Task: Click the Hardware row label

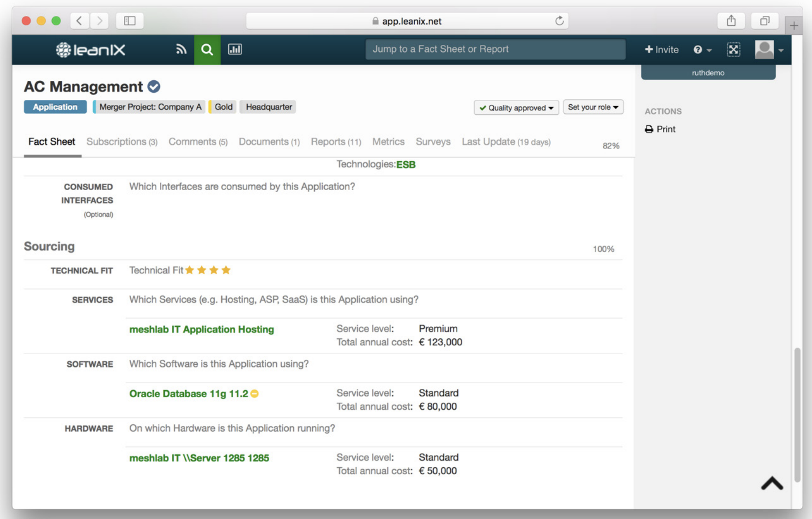Action: point(89,428)
